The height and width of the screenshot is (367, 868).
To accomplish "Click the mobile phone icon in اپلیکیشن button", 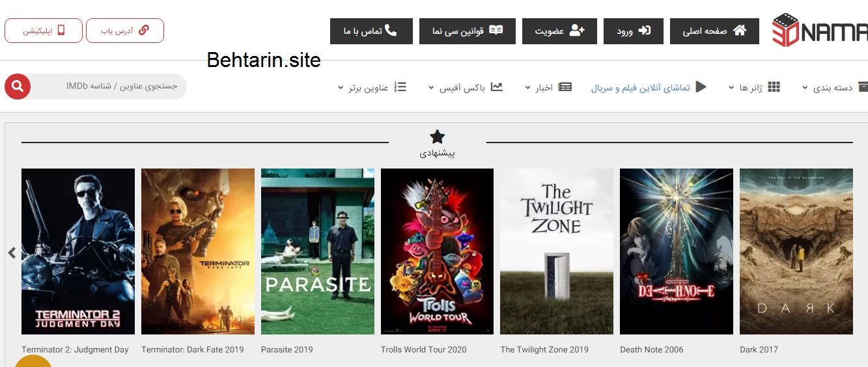I will 62,31.
